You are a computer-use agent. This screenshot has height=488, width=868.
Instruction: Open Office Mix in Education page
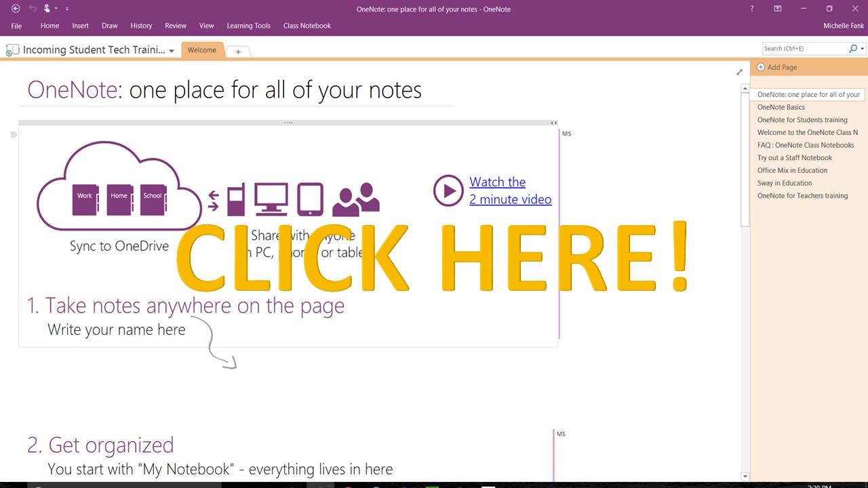point(792,171)
